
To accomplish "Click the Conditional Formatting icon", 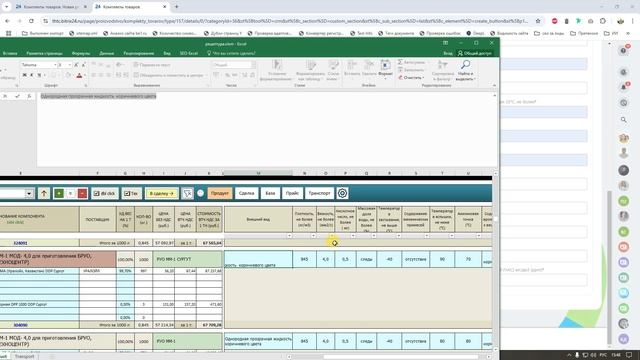I will [278, 65].
